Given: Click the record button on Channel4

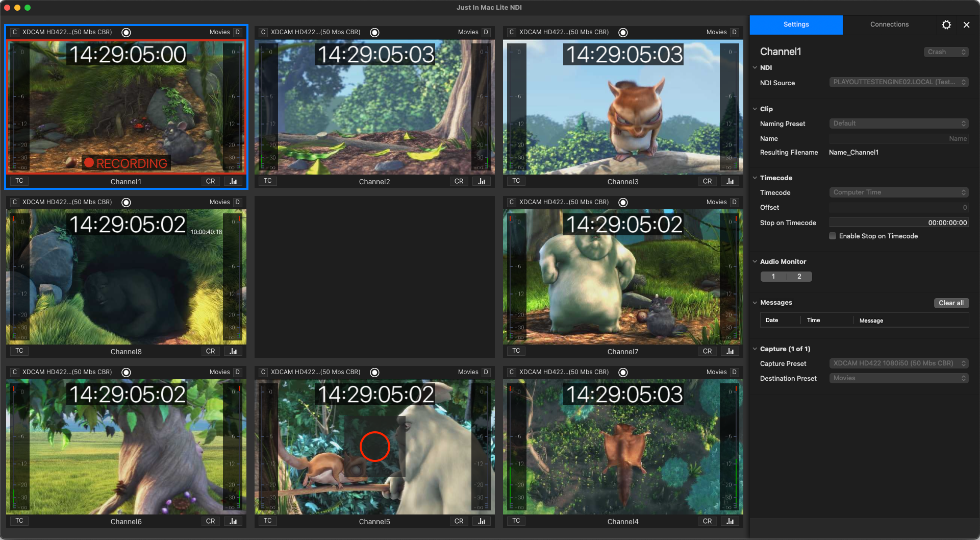Looking at the screenshot, I should 623,372.
